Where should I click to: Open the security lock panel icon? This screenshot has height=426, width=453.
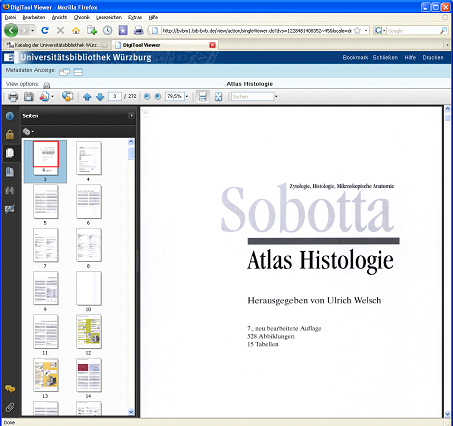click(x=10, y=135)
